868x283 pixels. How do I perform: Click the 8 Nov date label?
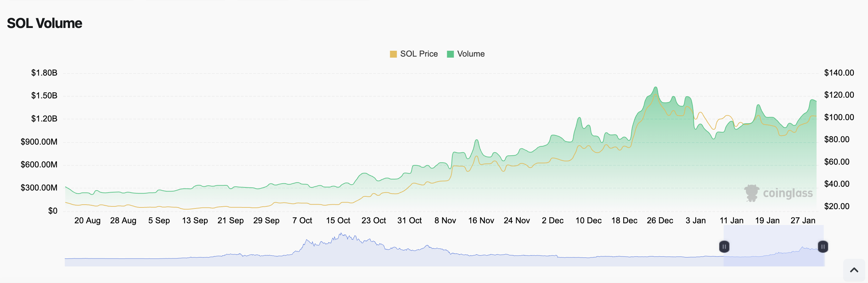[x=445, y=221]
